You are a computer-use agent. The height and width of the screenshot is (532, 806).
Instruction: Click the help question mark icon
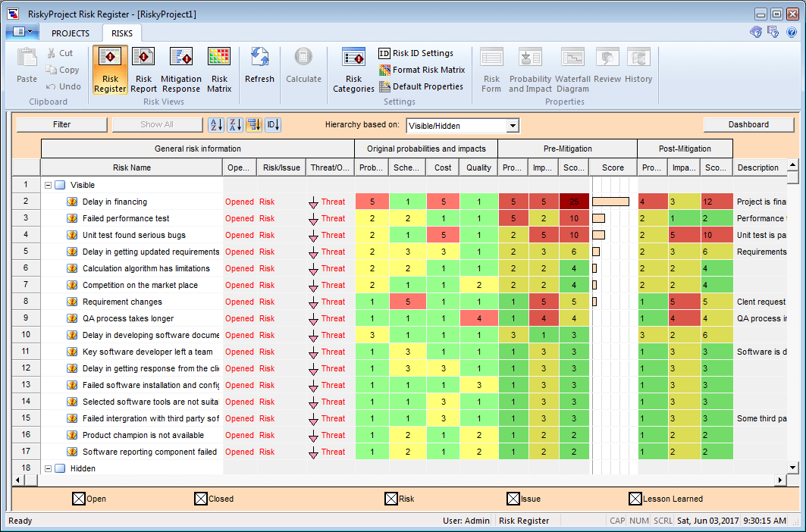click(x=792, y=33)
